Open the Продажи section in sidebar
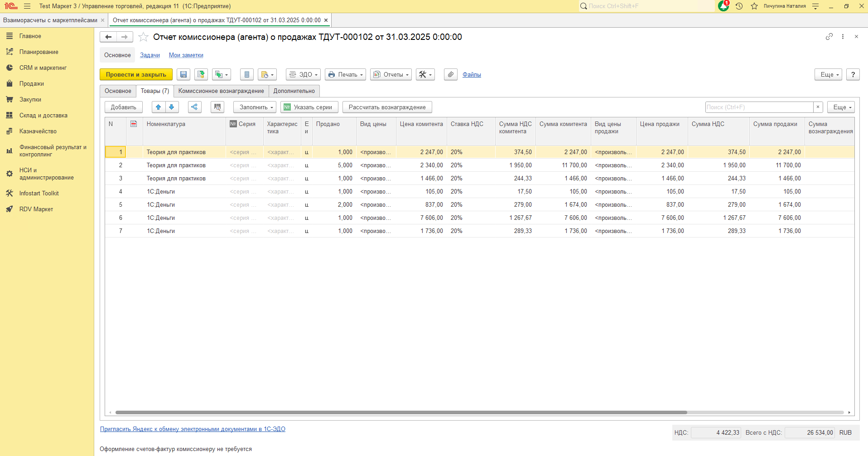This screenshot has height=456, width=868. point(32,84)
